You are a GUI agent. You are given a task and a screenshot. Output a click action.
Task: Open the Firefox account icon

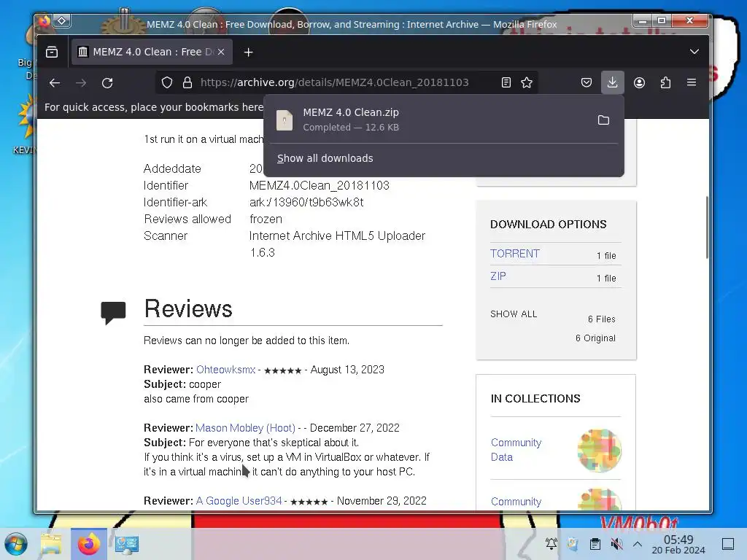coord(639,82)
